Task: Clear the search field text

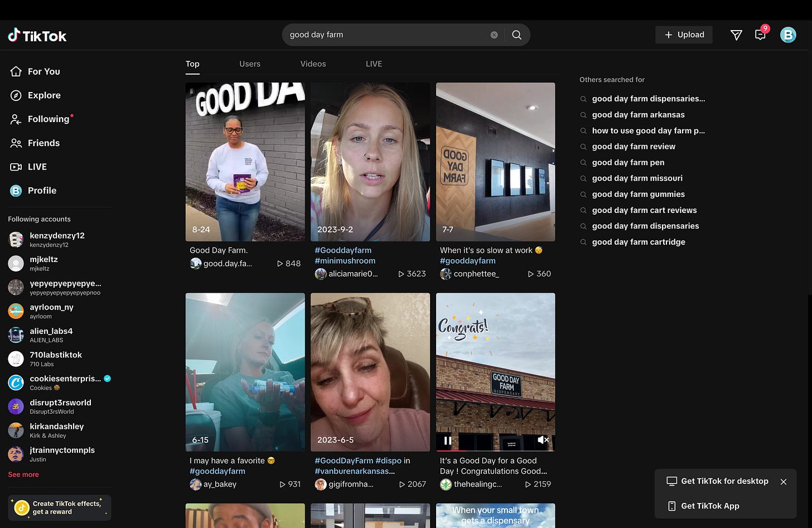Action: pos(494,35)
